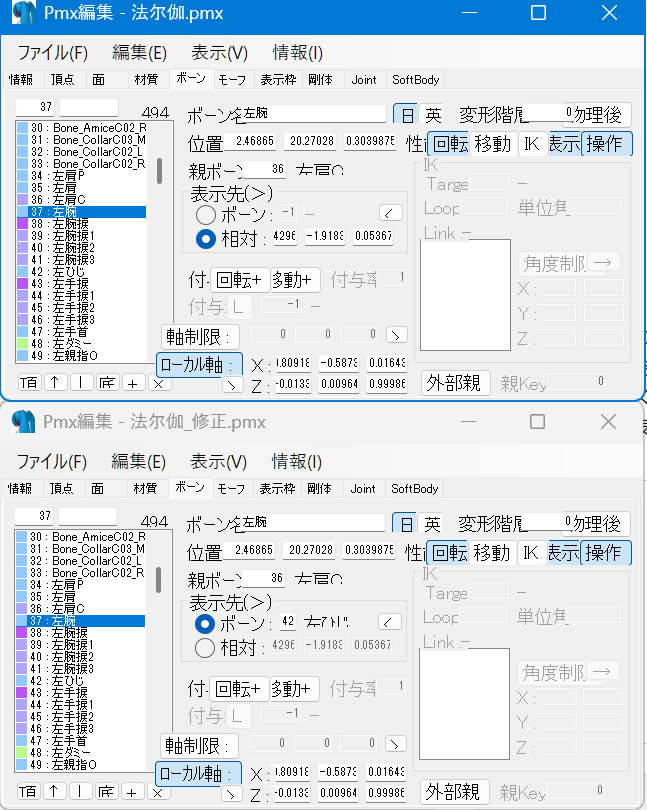Move bone to bottom in 法尔伽.pmx list

point(106,383)
